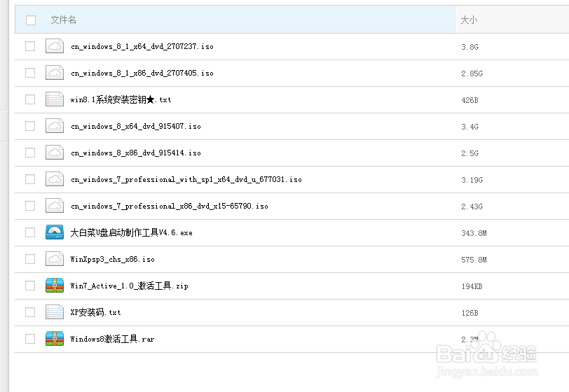Image resolution: width=569 pixels, height=392 pixels.
Task: Tick the checkbox for cn_windows_8_x64_dvd_915407.iso
Action: pos(30,126)
